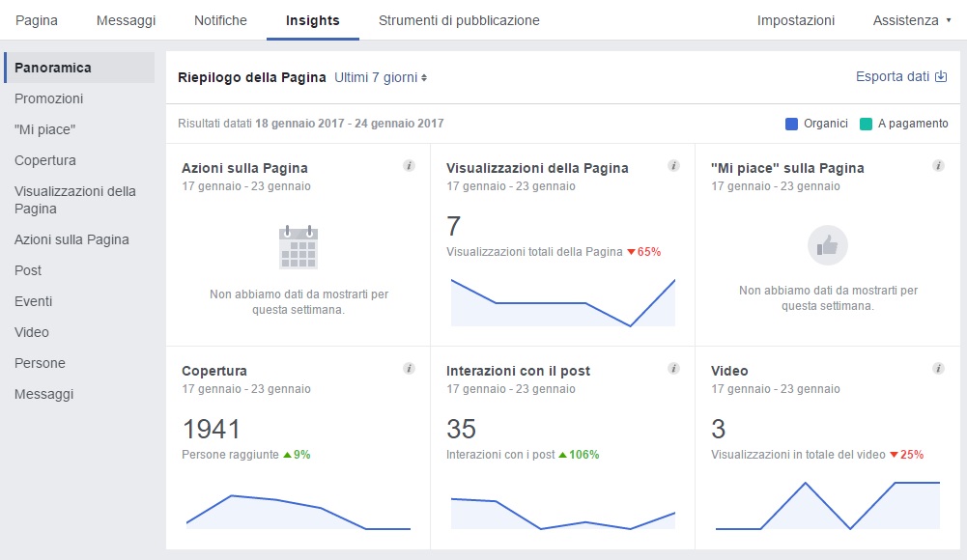Open the "Mi piace" sulla Pagina card title

787,168
